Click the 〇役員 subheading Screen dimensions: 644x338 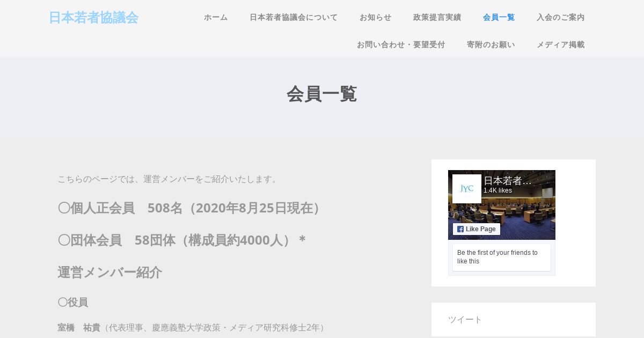point(73,302)
